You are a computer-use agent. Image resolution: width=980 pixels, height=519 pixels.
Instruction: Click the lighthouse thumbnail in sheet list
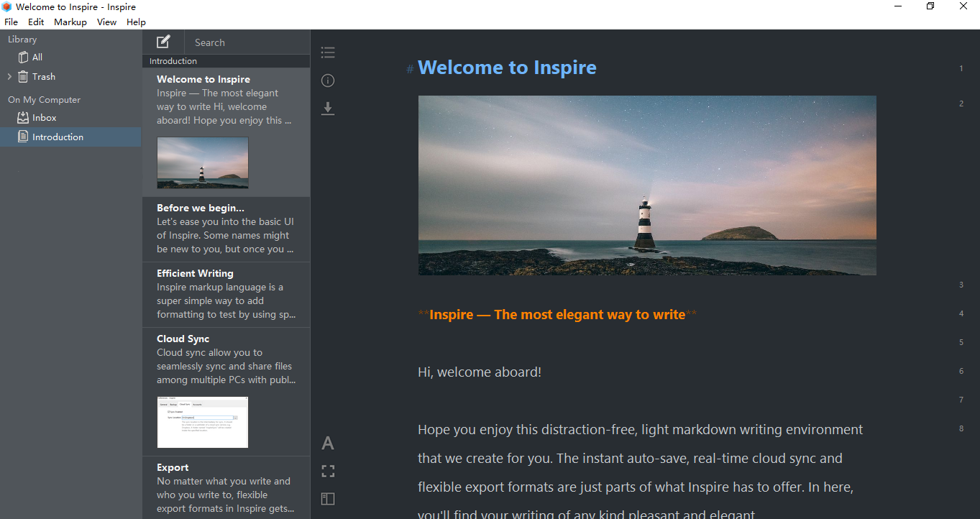[x=203, y=163]
